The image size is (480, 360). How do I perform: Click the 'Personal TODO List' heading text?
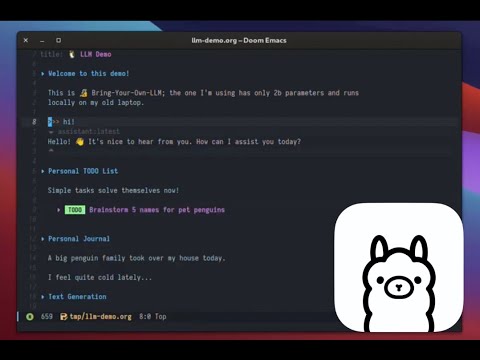tap(83, 171)
